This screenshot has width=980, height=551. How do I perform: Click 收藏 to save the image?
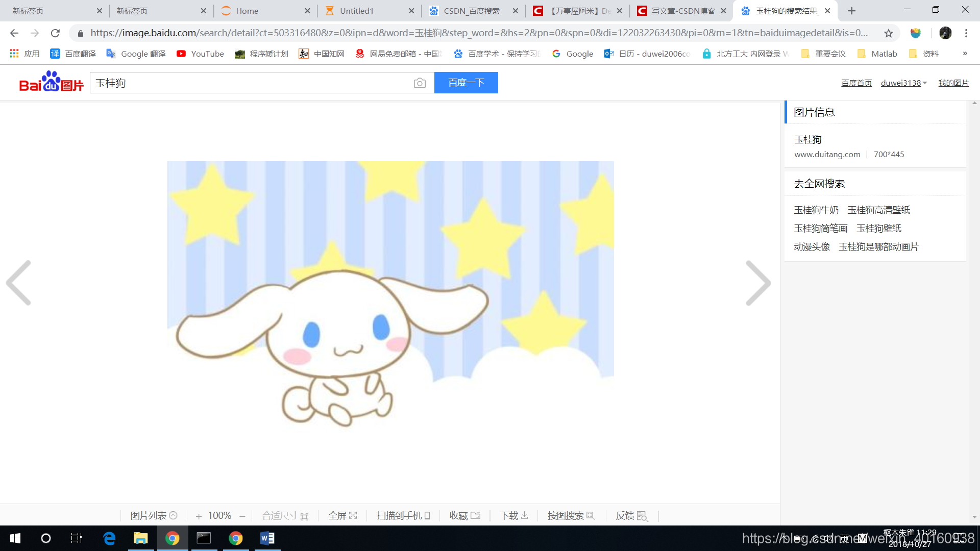point(464,516)
